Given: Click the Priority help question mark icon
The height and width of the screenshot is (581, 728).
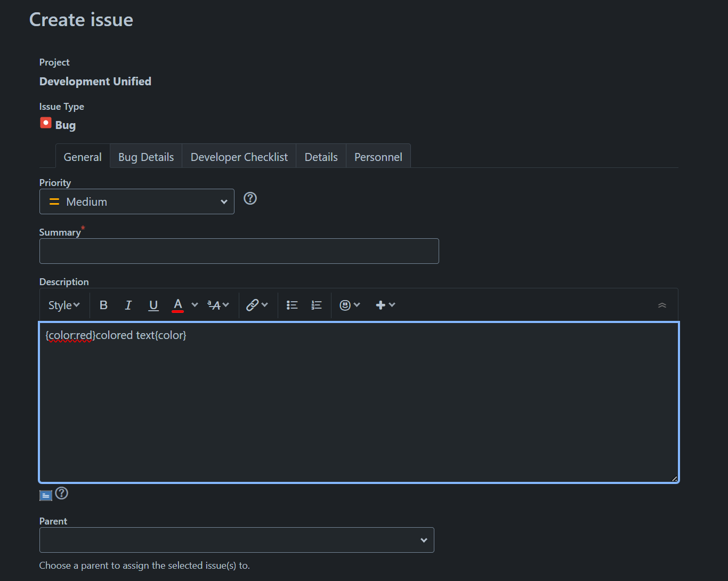Looking at the screenshot, I should 250,198.
